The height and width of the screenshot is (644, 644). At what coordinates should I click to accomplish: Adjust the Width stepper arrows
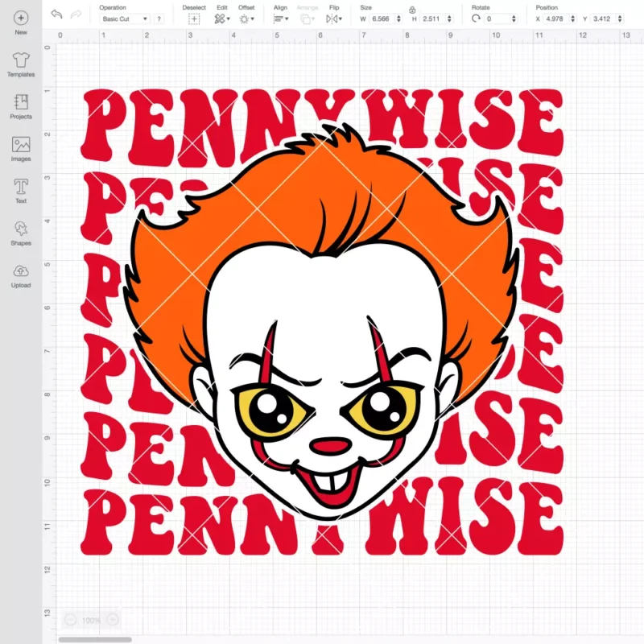pos(398,19)
